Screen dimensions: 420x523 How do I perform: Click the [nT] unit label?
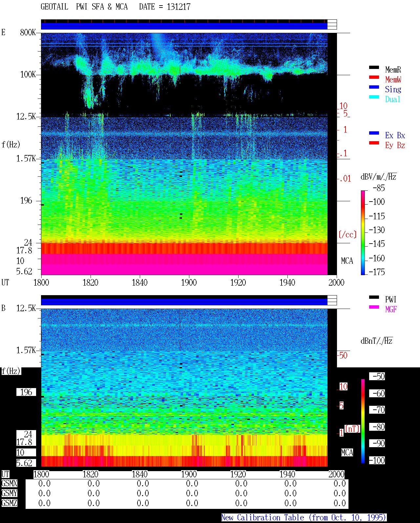(x=352, y=429)
